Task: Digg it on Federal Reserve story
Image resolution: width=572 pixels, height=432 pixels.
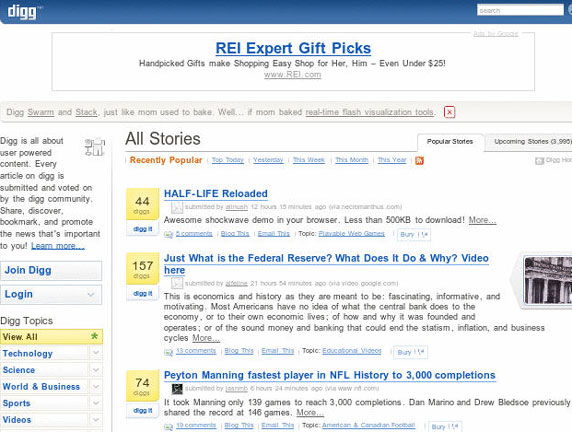Action: pos(143,293)
